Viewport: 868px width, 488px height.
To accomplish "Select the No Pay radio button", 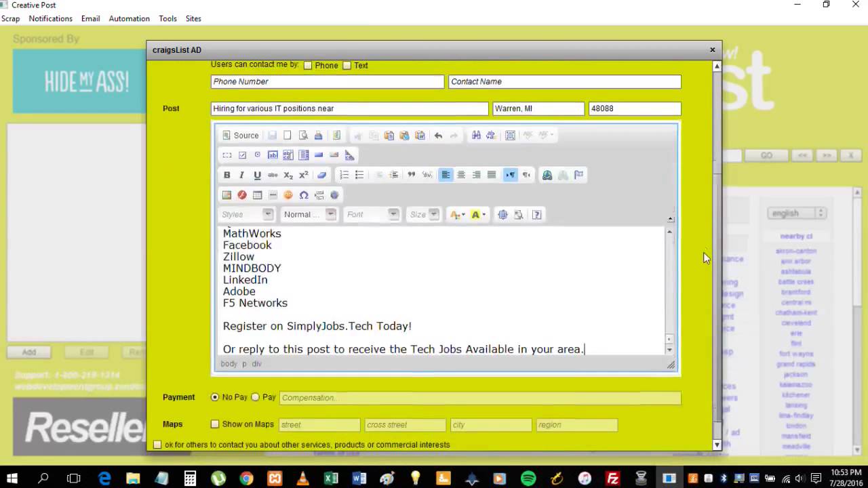I will [x=215, y=397].
